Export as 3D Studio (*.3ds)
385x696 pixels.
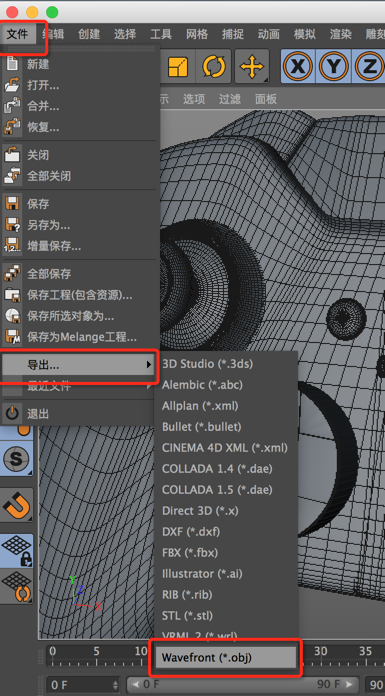[226, 364]
